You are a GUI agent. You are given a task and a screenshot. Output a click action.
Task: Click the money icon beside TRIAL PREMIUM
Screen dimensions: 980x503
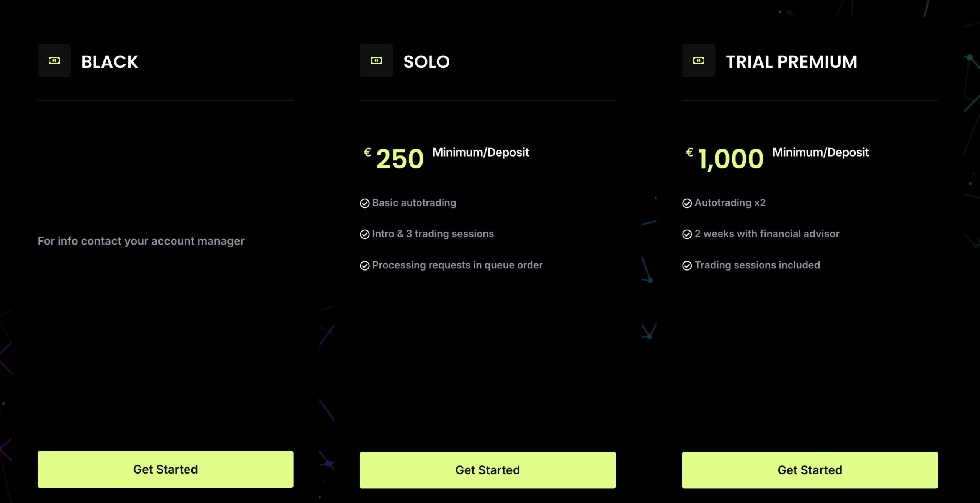click(699, 60)
